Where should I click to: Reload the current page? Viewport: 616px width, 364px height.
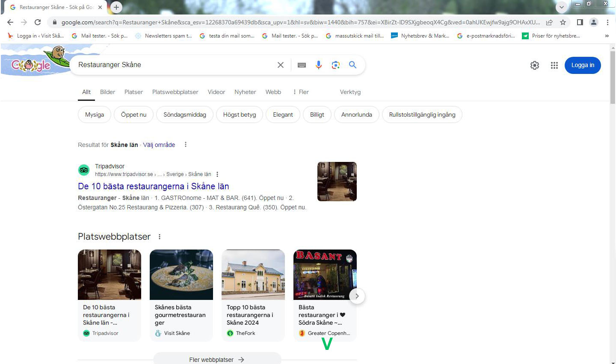click(x=38, y=22)
